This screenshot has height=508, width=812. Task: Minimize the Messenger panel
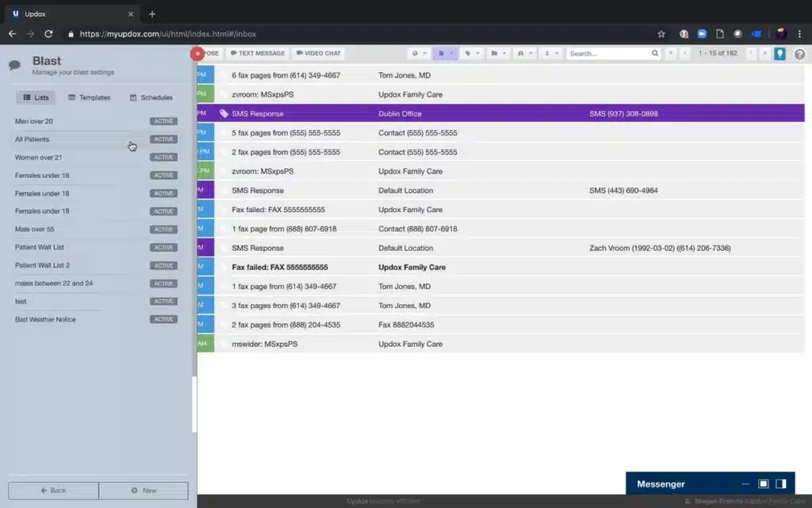pos(745,483)
